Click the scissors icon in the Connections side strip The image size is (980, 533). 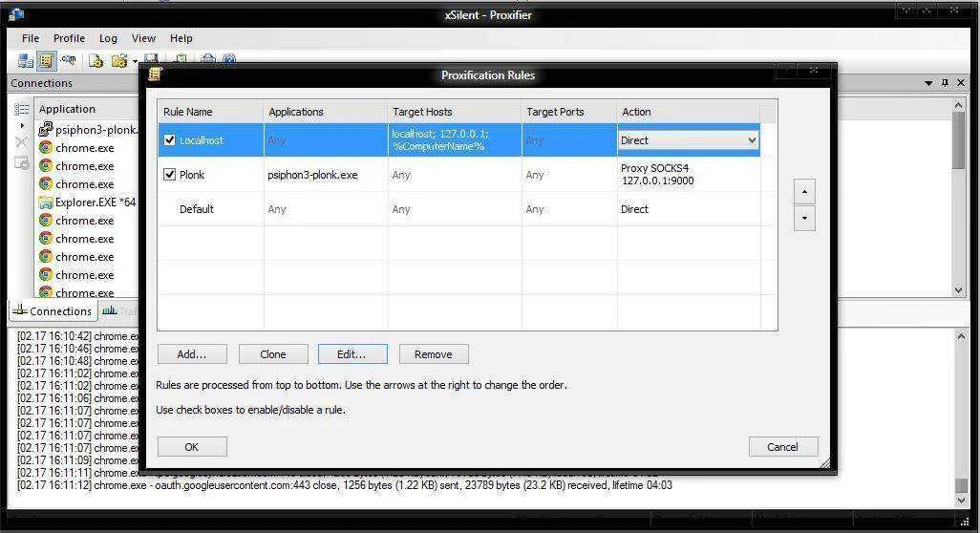[x=22, y=143]
